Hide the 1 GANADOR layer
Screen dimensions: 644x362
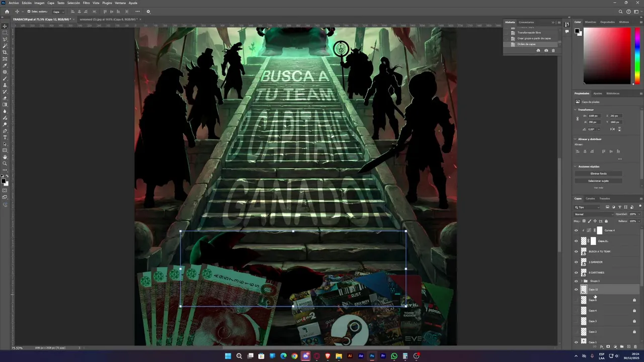pyautogui.click(x=576, y=262)
